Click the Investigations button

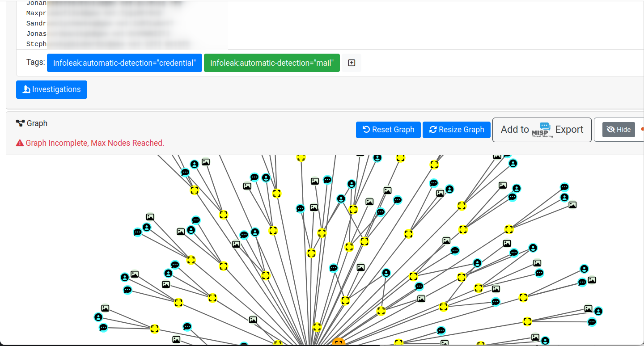tap(51, 89)
